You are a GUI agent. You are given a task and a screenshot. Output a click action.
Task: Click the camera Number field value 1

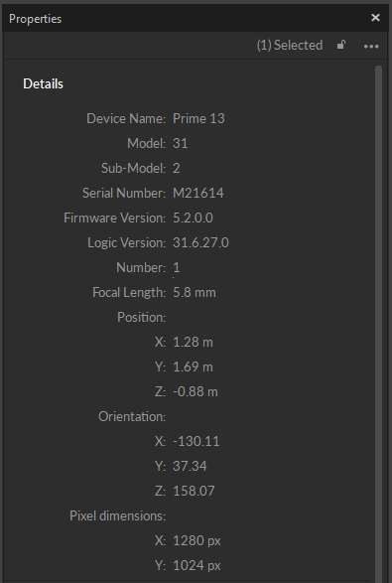[x=176, y=268]
